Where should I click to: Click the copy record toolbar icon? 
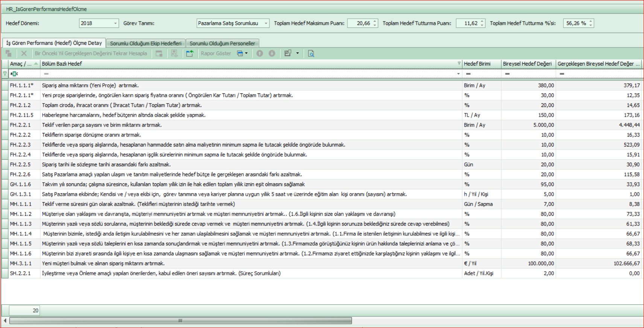[8, 53]
